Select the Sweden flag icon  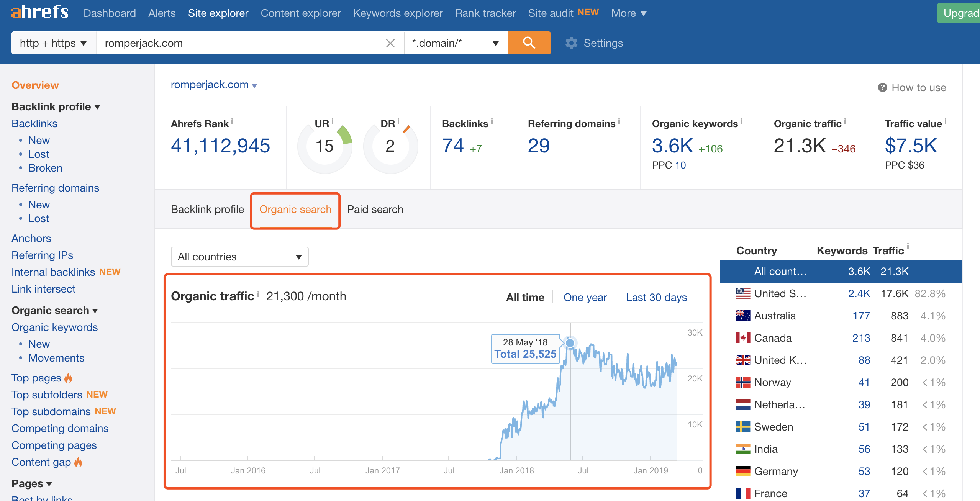[743, 427]
